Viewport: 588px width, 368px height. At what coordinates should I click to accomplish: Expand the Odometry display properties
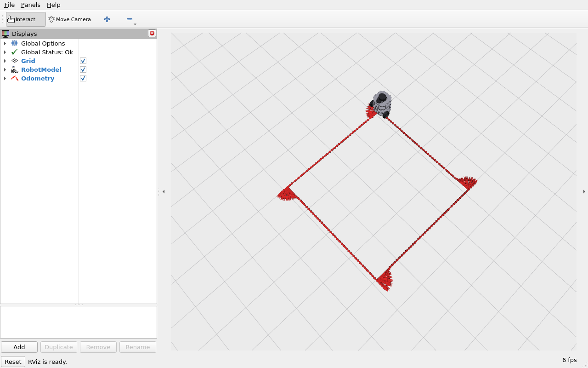5,78
